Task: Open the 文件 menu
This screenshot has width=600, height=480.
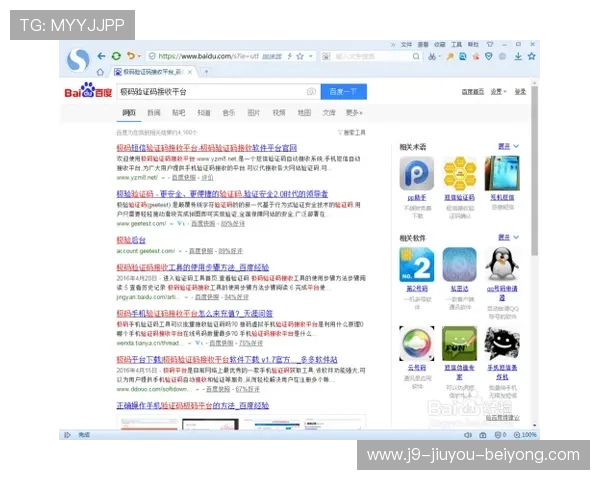Action: (x=406, y=44)
